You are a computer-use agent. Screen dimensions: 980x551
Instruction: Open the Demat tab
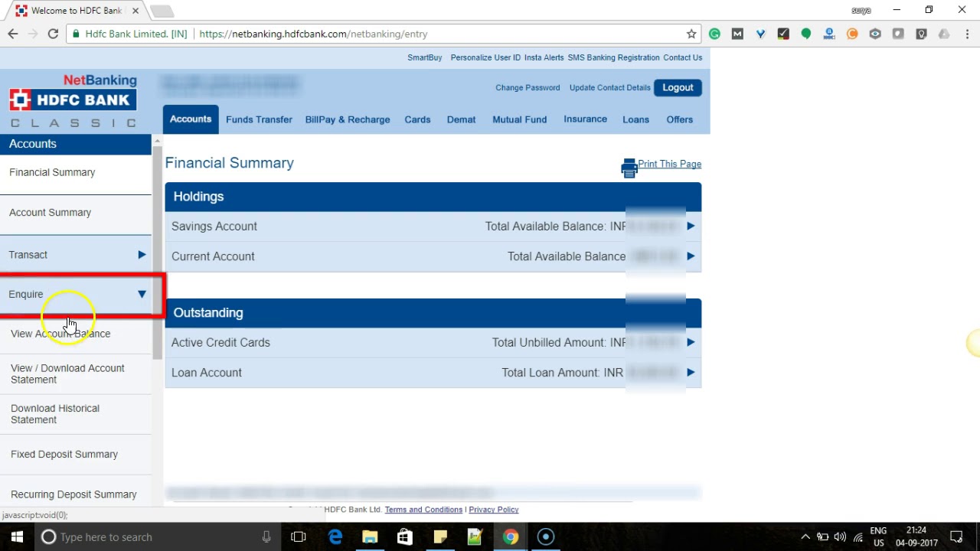click(461, 119)
